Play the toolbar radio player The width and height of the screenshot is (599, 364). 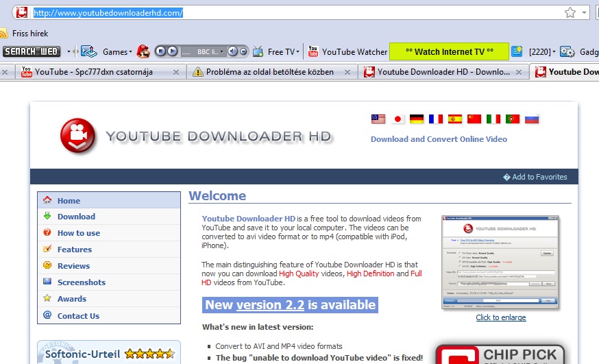pyautogui.click(x=172, y=51)
